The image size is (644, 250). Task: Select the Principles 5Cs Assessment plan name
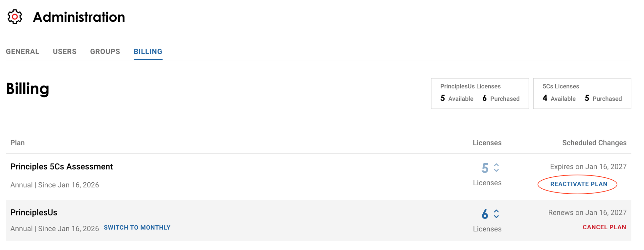tap(62, 167)
